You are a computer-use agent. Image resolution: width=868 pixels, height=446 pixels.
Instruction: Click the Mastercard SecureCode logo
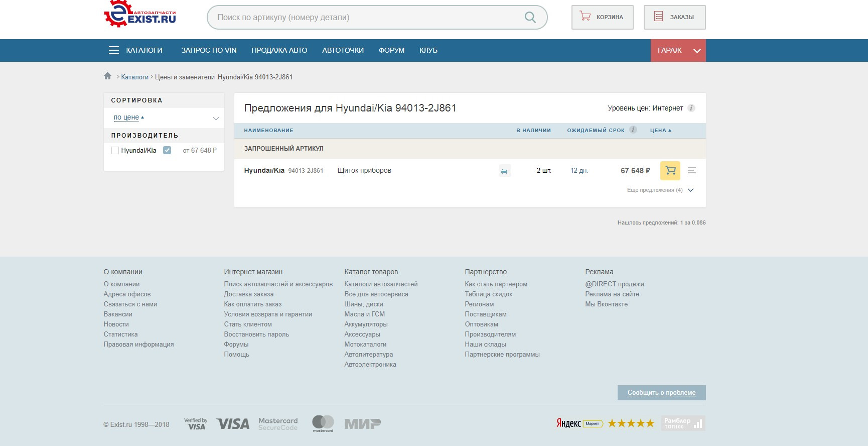click(x=278, y=424)
